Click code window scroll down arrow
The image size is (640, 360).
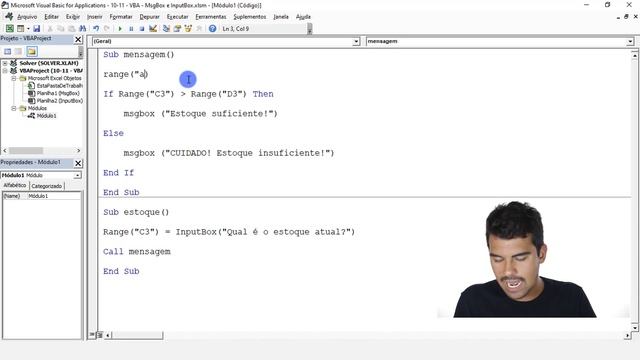[x=635, y=327]
